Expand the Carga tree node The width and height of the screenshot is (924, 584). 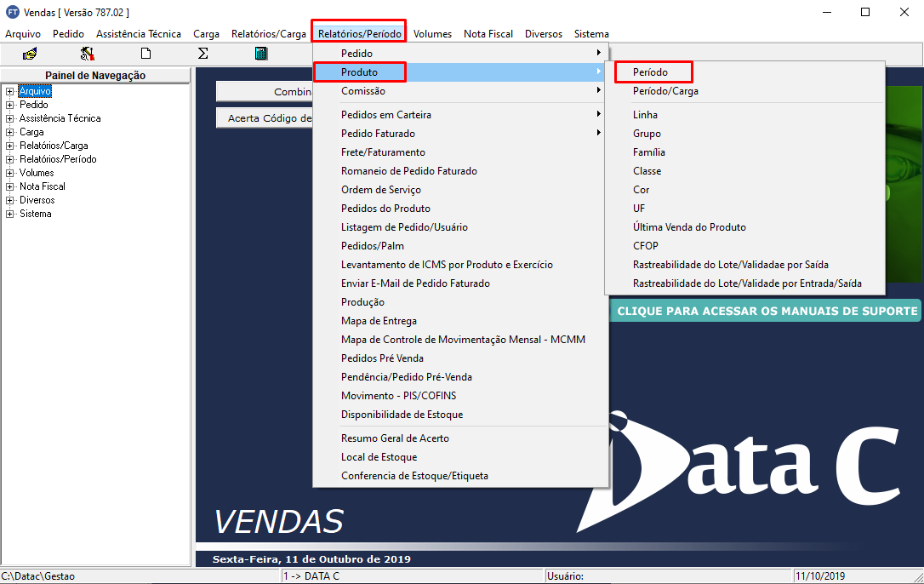[9, 132]
